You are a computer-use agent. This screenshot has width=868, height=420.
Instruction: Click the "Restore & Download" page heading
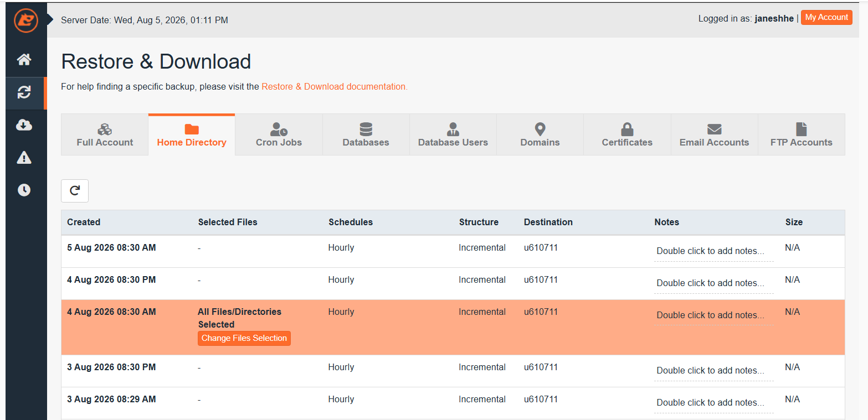pos(156,61)
